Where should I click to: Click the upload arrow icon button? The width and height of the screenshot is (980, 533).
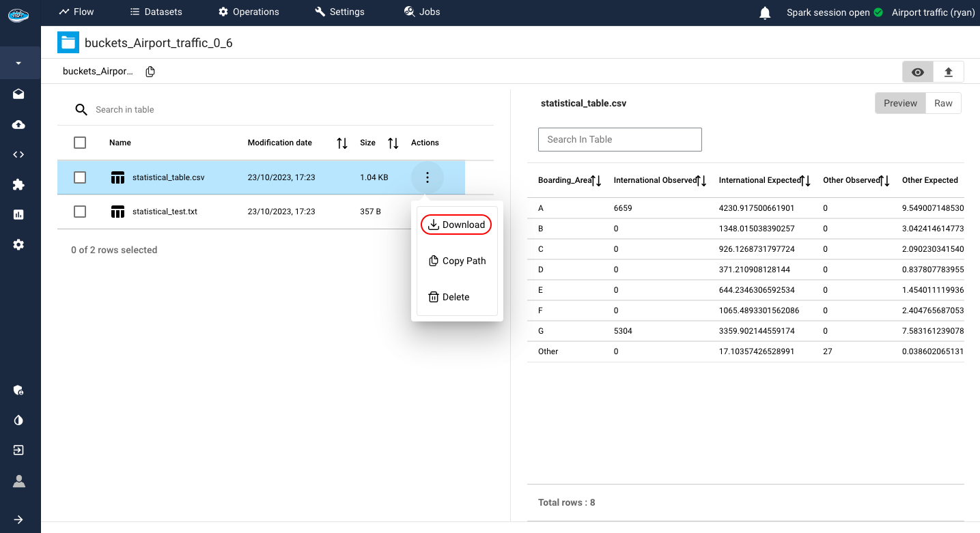(949, 72)
